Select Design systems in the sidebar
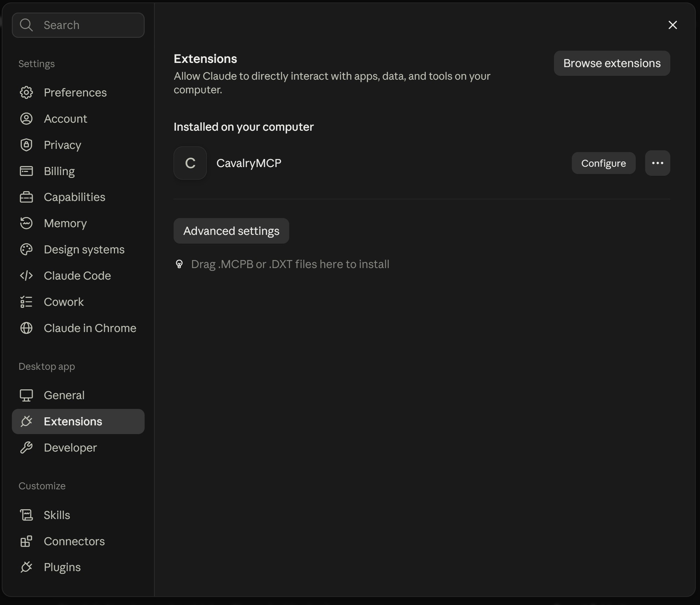This screenshot has width=700, height=605. coord(78,250)
